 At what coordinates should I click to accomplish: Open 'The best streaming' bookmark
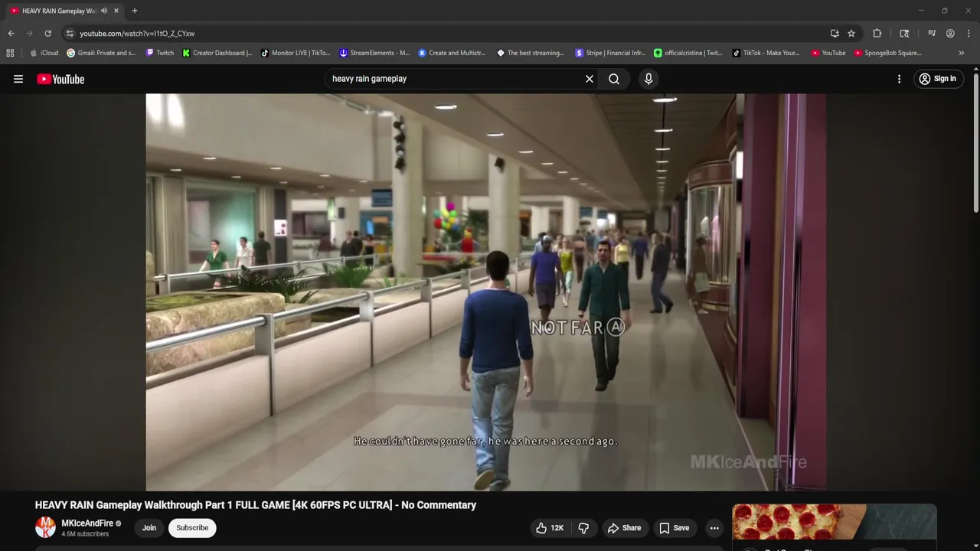531,53
